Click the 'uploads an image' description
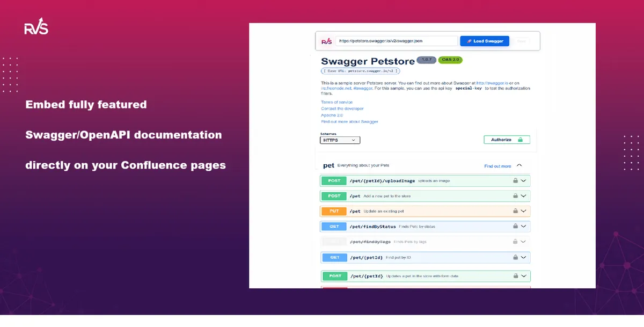The width and height of the screenshot is (644, 327). [434, 181]
